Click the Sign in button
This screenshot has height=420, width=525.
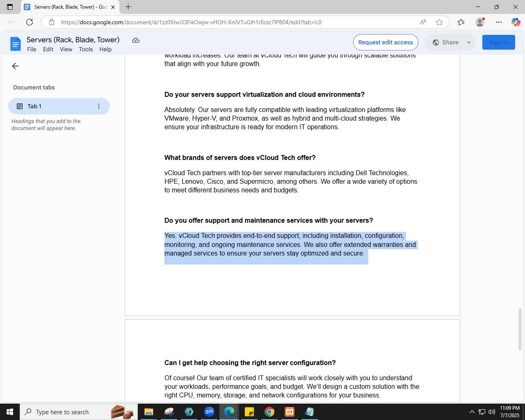tap(498, 42)
